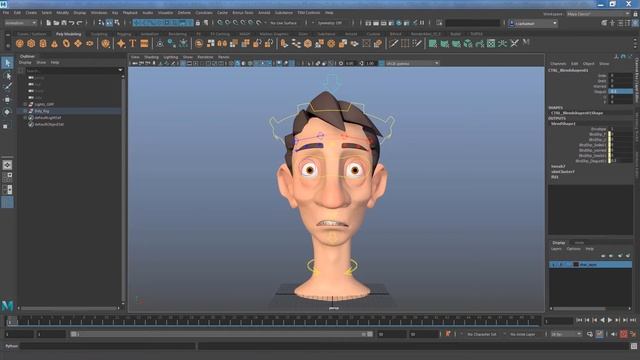The image size is (640, 360).
Task: Open No Character Set dropdown
Action: point(482,334)
